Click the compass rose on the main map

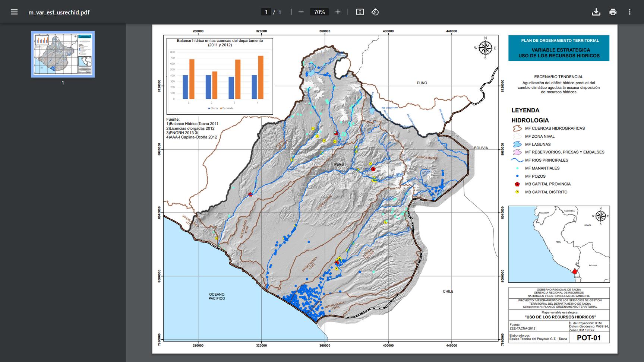tap(485, 48)
